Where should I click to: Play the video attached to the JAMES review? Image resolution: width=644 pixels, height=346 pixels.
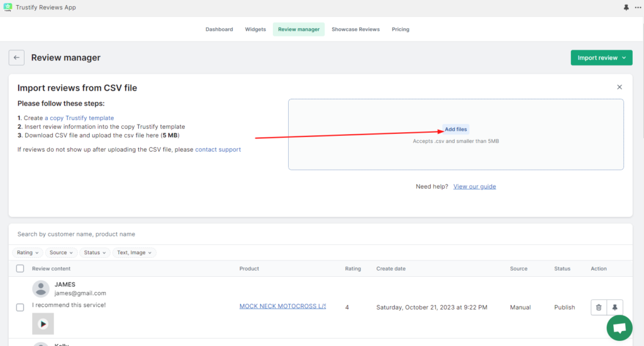pos(43,324)
